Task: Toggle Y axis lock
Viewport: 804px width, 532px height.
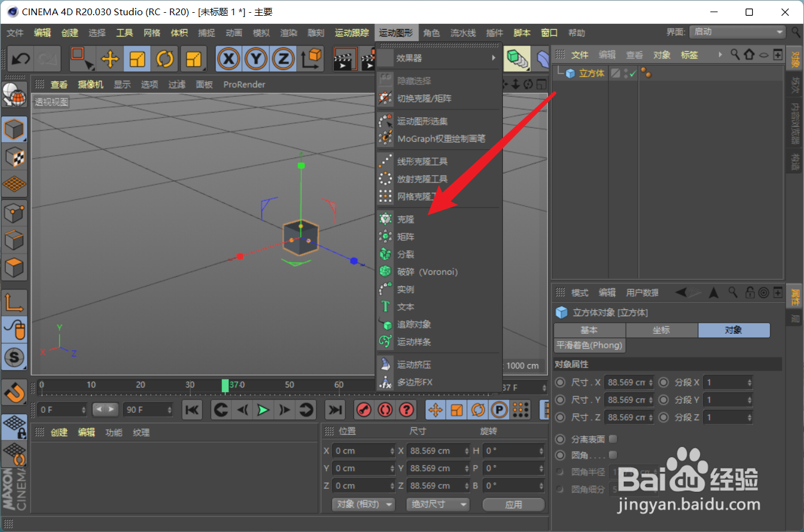Action: click(256, 59)
